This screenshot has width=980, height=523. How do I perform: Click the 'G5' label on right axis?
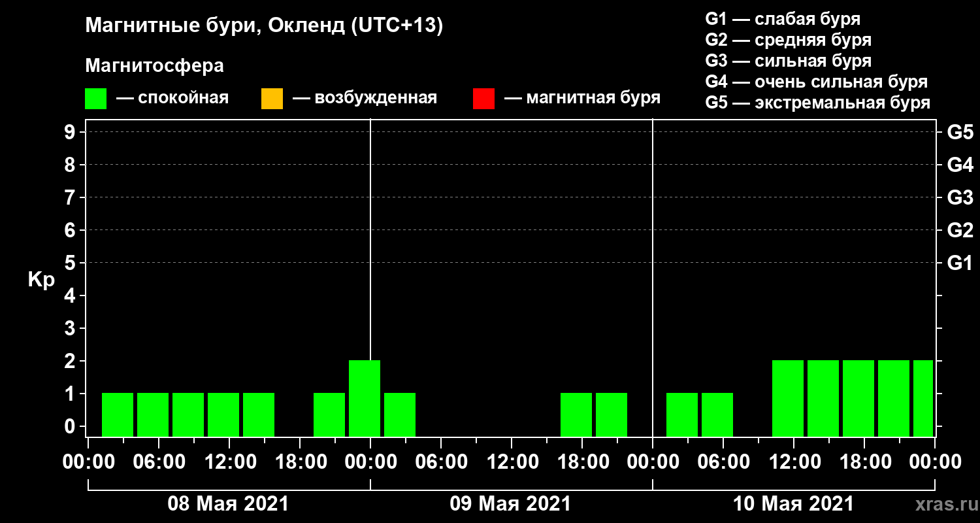coord(960,132)
